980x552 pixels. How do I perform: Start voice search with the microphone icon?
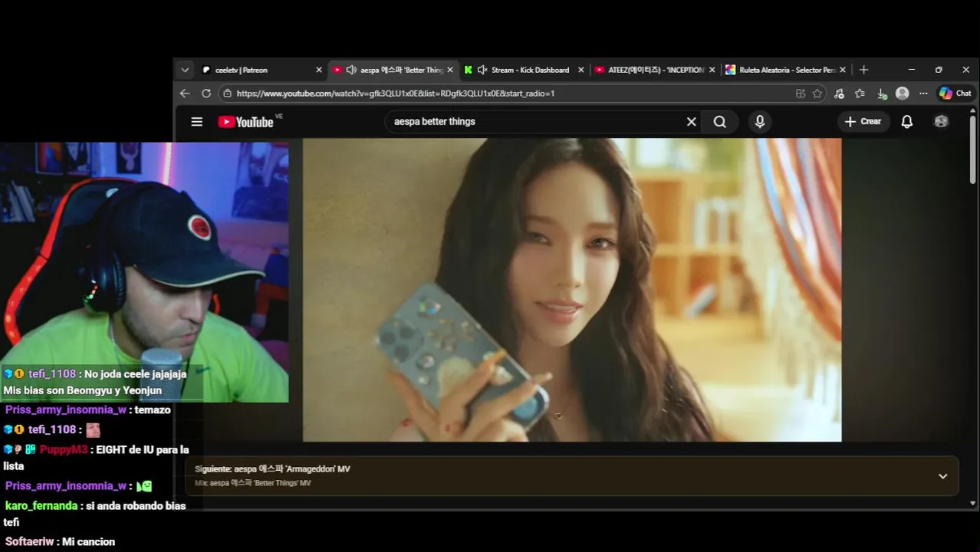(x=760, y=122)
